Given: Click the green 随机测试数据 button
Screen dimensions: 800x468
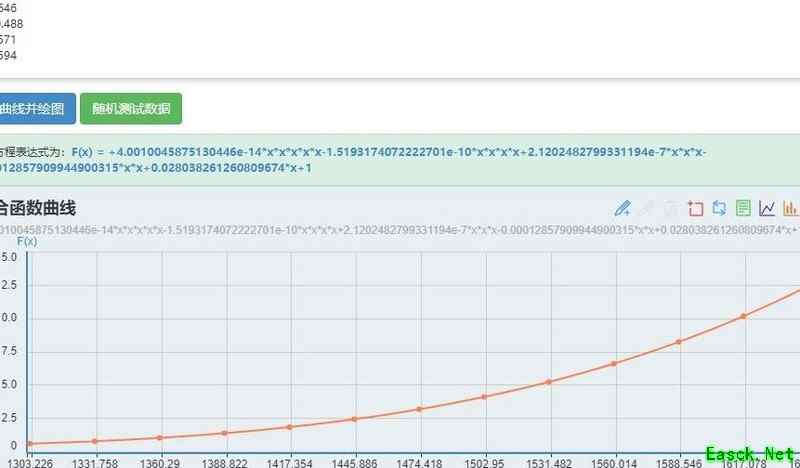Looking at the screenshot, I should 131,109.
